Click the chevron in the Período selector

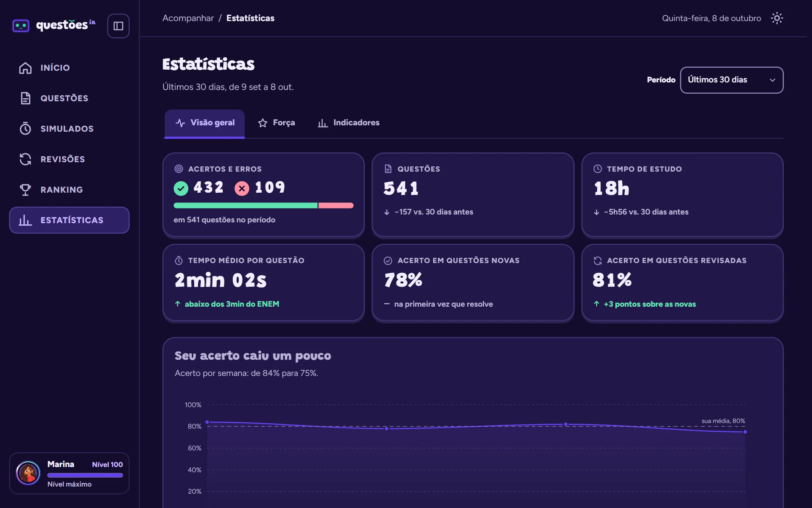[x=772, y=80]
